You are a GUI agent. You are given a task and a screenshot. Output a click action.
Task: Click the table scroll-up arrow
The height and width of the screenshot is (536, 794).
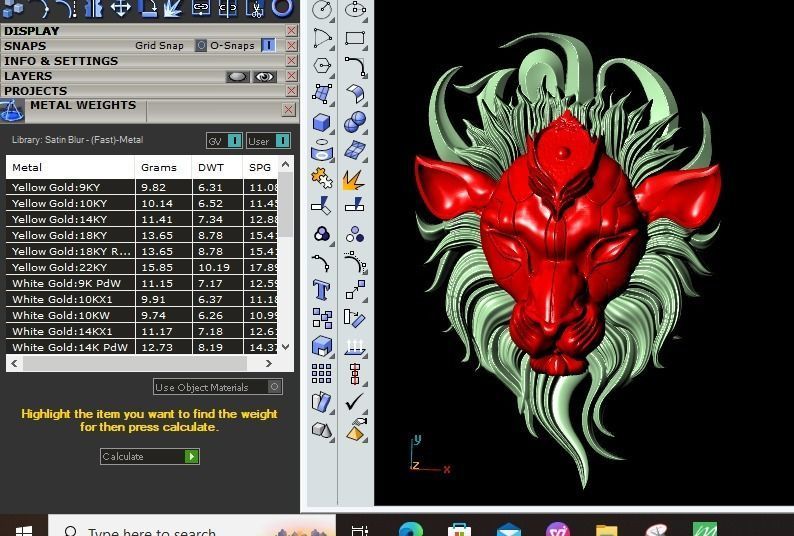(x=286, y=164)
